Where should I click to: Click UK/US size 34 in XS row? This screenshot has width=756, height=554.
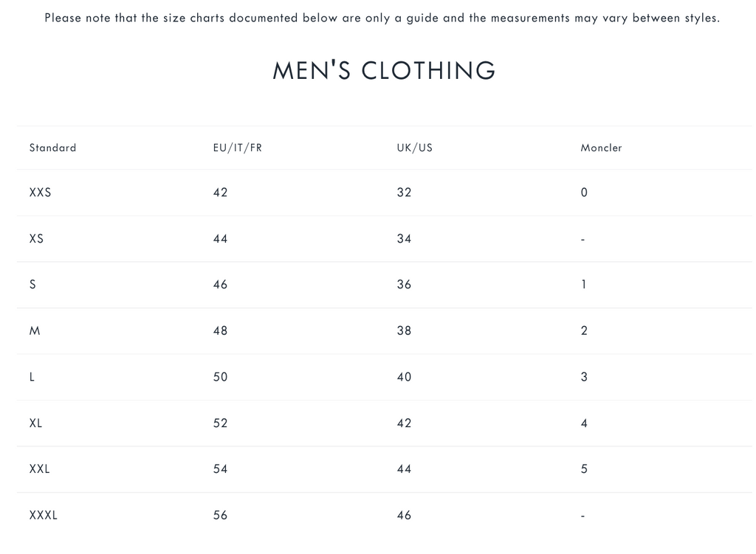(x=404, y=238)
